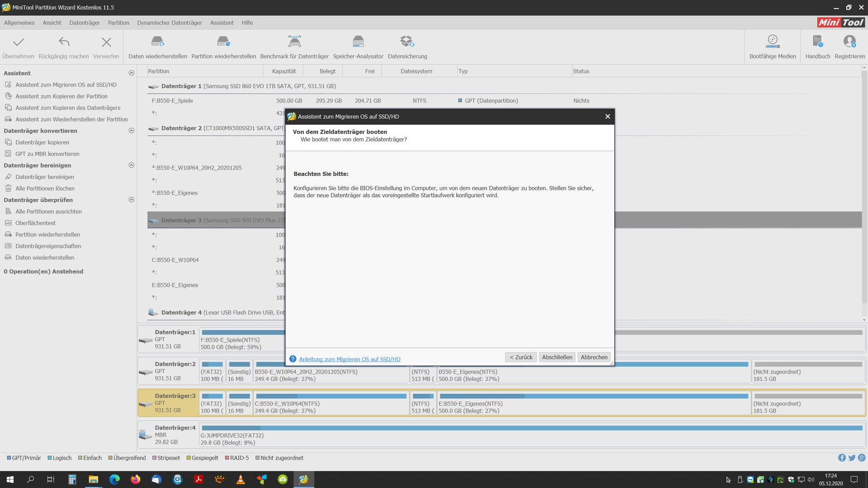This screenshot has height=488, width=868.
Task: Select Oberflächentest in the sidebar
Action: coord(35,223)
